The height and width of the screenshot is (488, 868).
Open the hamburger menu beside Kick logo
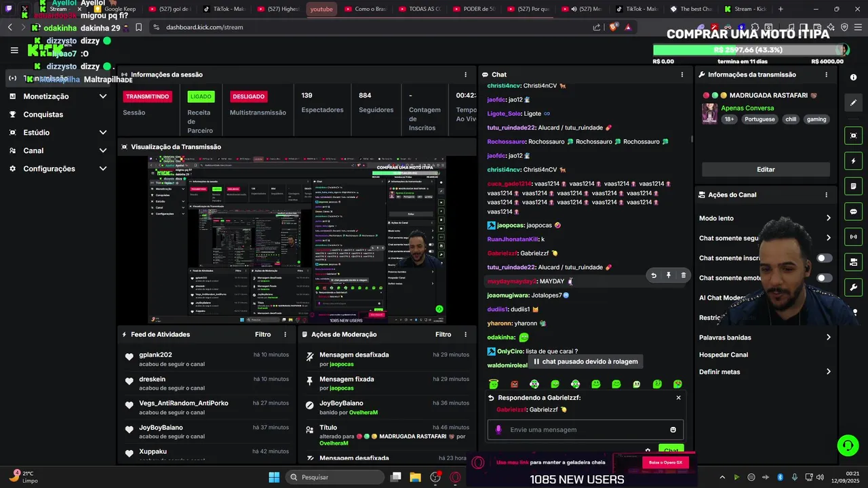point(14,50)
